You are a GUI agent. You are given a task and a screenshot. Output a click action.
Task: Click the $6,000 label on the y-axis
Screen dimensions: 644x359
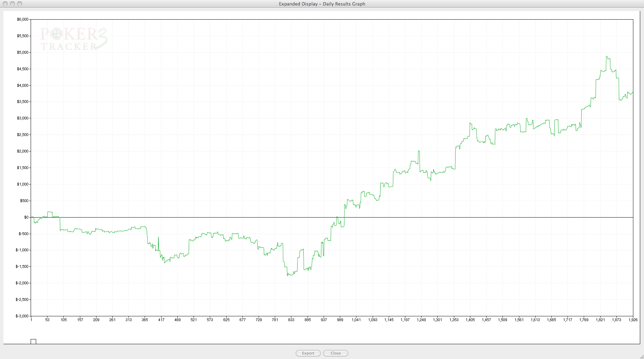23,19
